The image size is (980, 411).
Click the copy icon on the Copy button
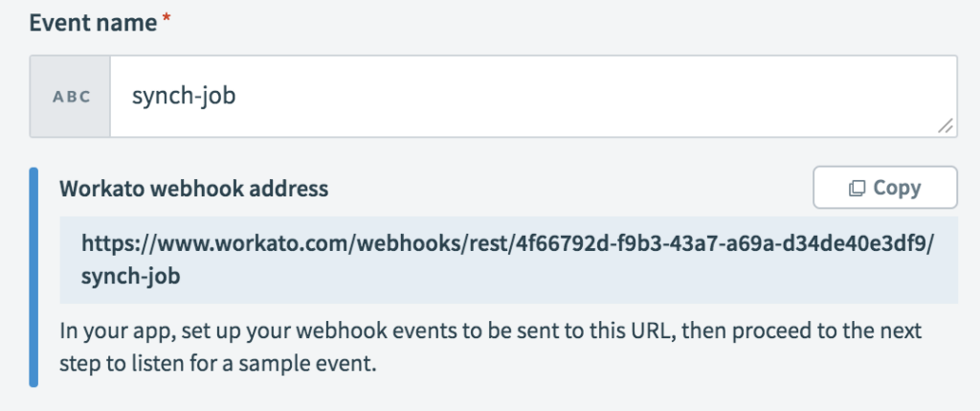coord(857,189)
